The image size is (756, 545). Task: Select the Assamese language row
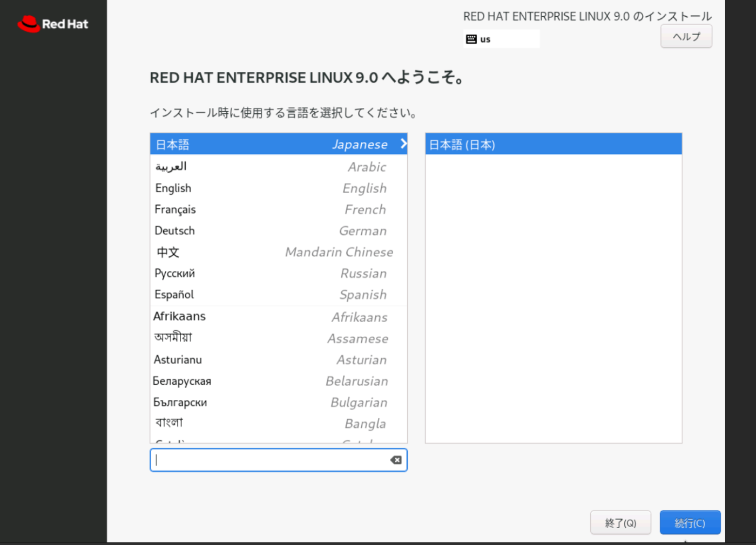pos(279,338)
